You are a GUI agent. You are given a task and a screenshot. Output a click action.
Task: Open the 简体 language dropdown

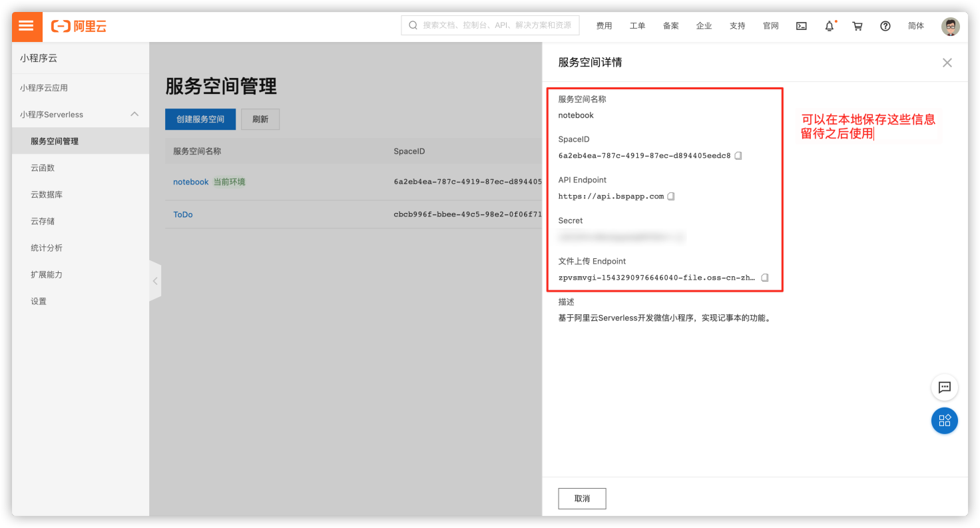click(916, 26)
